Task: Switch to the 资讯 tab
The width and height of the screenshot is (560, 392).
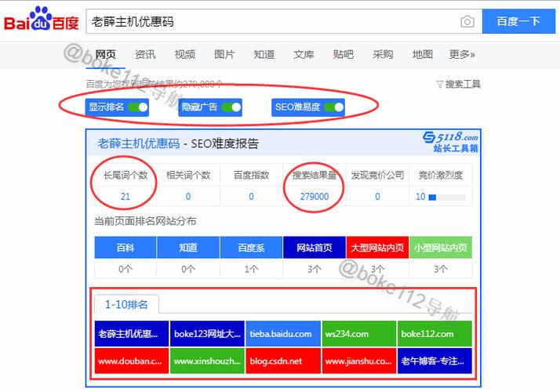Action: tap(145, 54)
